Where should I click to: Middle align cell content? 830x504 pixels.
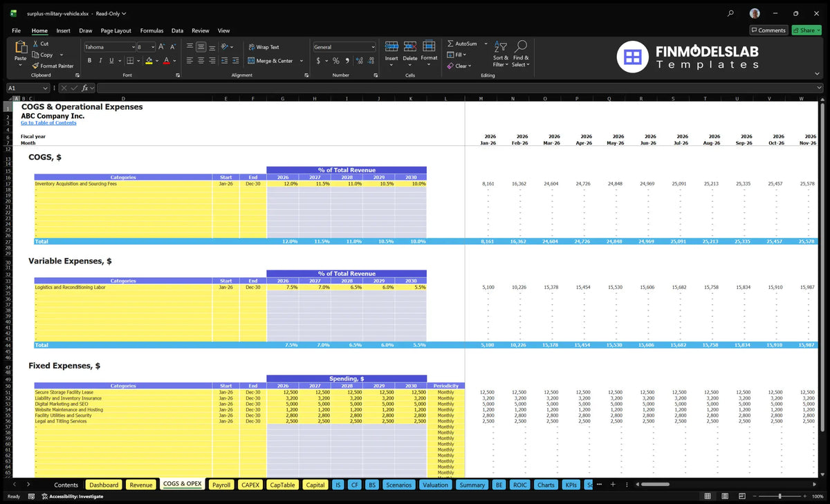201,47
